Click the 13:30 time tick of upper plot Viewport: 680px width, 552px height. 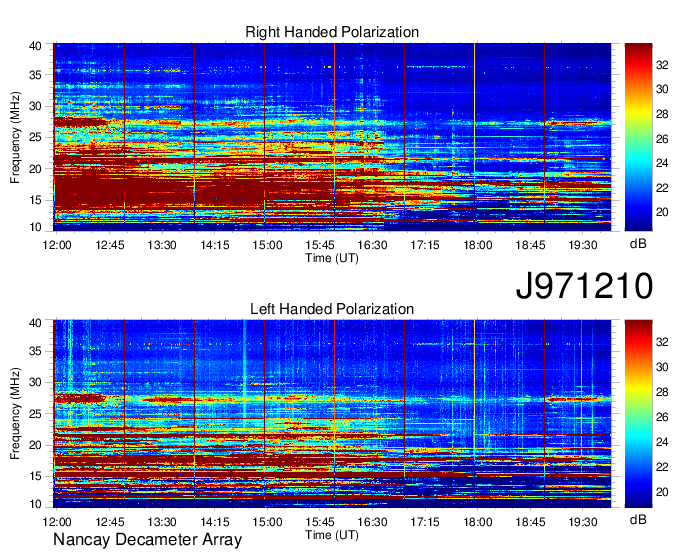162,245
